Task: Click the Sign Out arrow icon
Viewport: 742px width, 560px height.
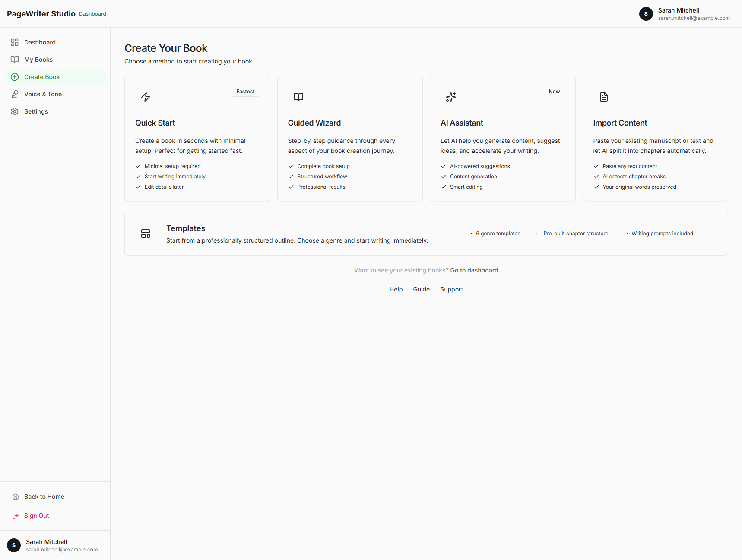Action: click(15, 516)
